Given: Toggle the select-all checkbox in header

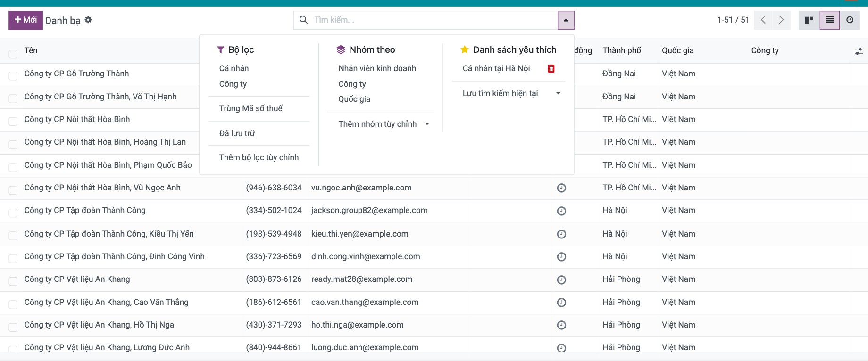Looking at the screenshot, I should (13, 54).
